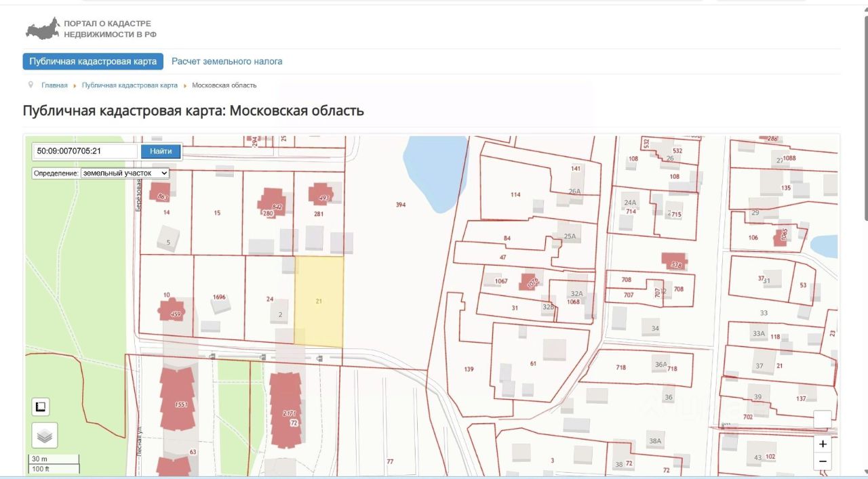Click the Найти search button
Screen dimensions: 868x479
161,151
